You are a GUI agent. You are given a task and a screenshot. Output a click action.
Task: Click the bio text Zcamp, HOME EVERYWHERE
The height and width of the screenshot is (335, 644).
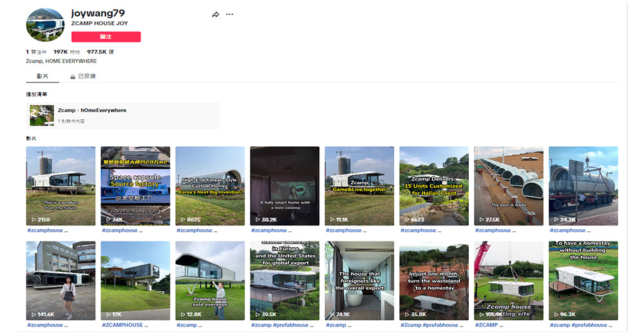61,61
